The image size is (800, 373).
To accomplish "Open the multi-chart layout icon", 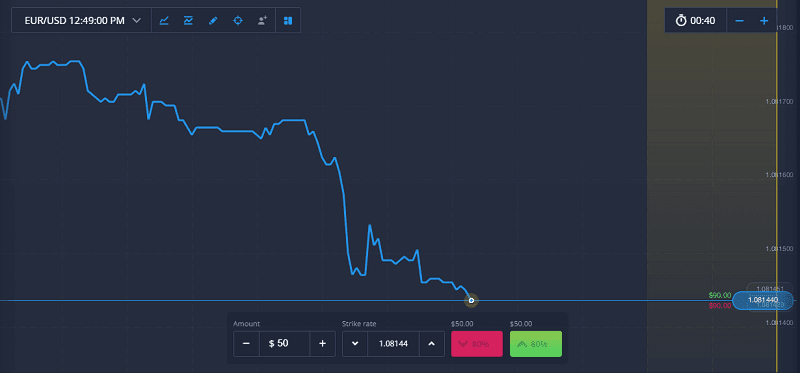I will pos(288,20).
